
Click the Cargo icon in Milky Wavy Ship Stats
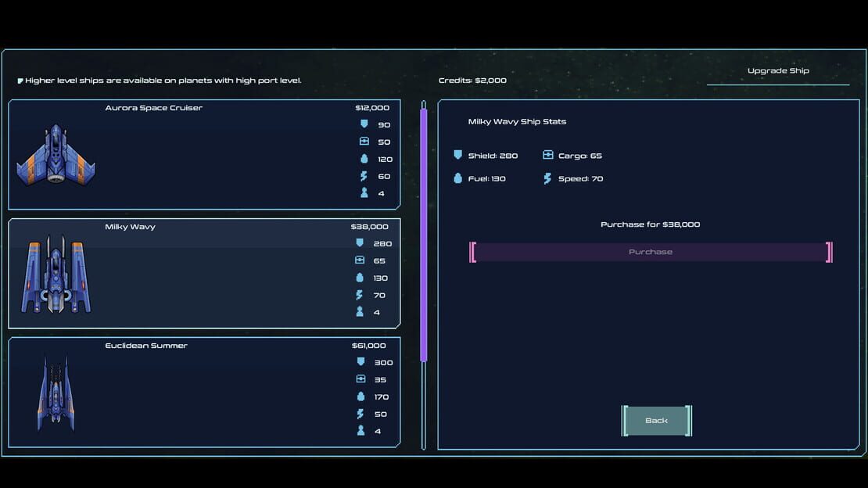(548, 155)
